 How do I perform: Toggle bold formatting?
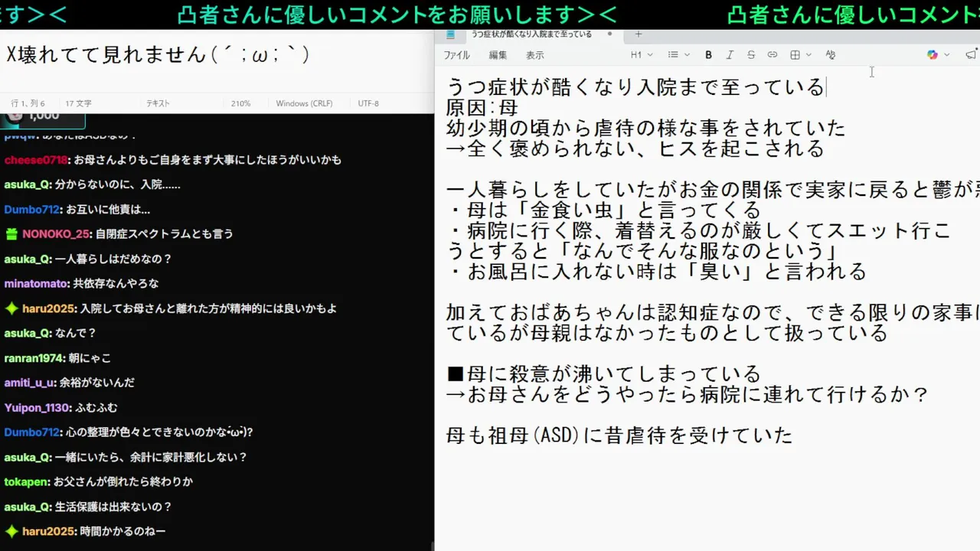(709, 55)
